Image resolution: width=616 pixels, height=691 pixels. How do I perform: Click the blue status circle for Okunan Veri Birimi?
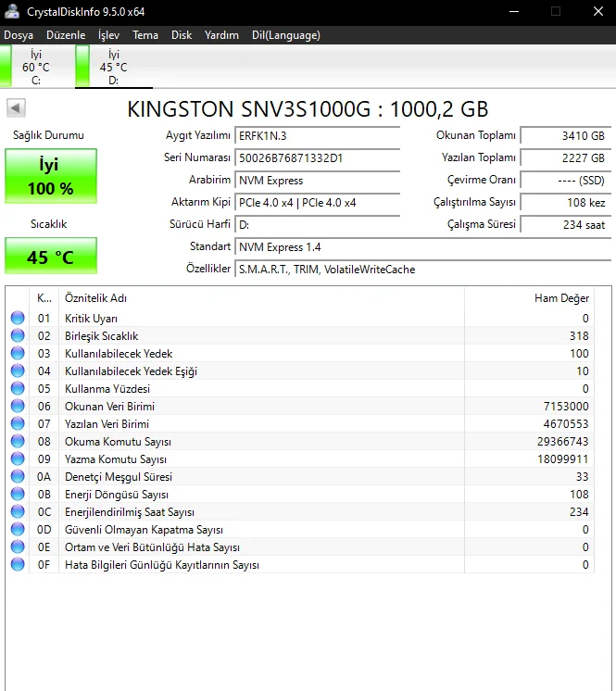click(18, 406)
